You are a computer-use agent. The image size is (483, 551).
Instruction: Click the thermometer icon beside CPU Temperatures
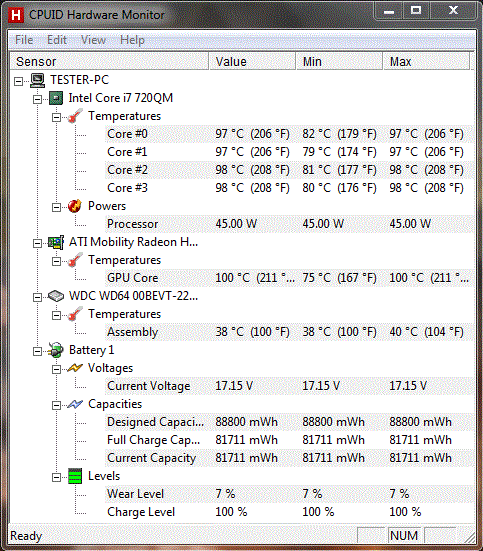coord(75,116)
